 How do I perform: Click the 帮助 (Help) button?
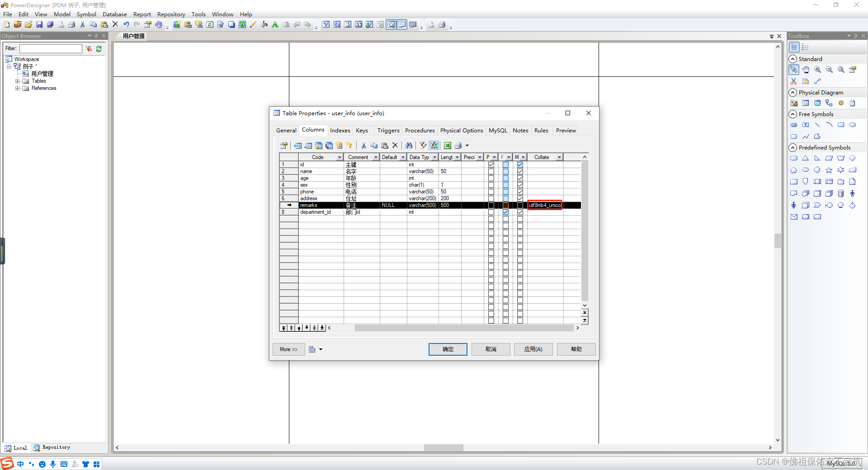576,349
